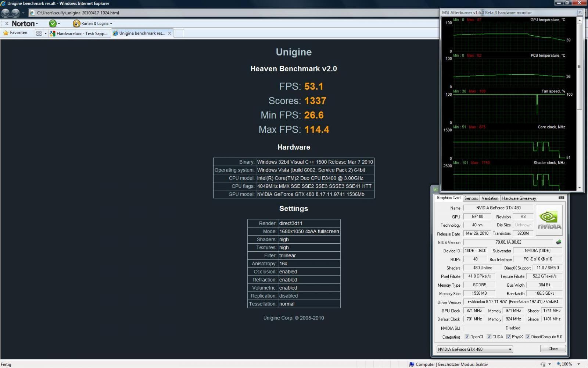Image resolution: width=588 pixels, height=368 pixels.
Task: Open the NVIDIA GeForce GTX 480 GPU selector
Action: [474, 349]
